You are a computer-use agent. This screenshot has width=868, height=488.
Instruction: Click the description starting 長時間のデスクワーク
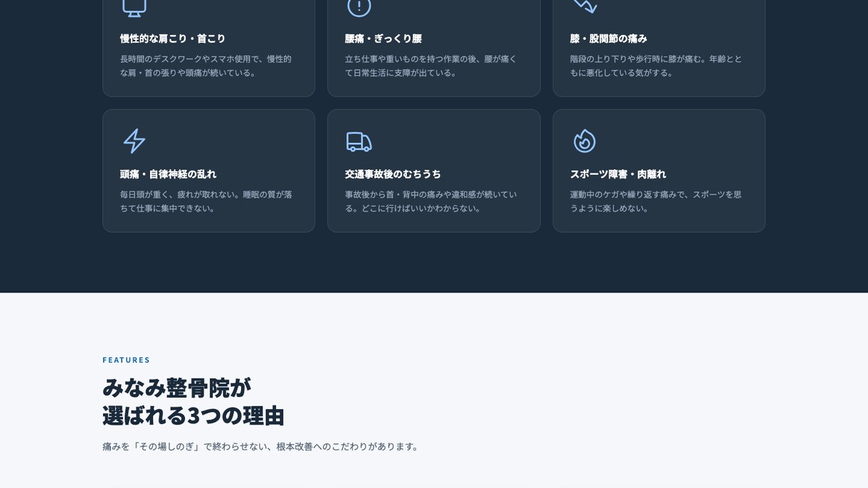pyautogui.click(x=206, y=65)
